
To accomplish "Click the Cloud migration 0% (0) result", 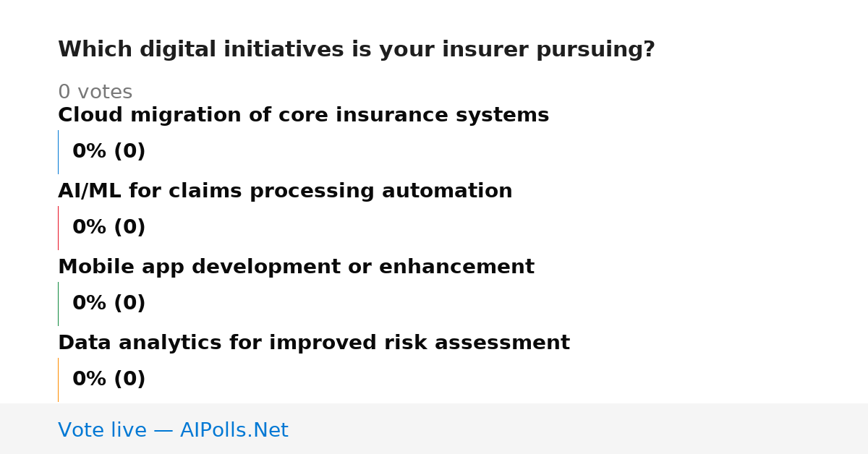I will click(109, 152).
